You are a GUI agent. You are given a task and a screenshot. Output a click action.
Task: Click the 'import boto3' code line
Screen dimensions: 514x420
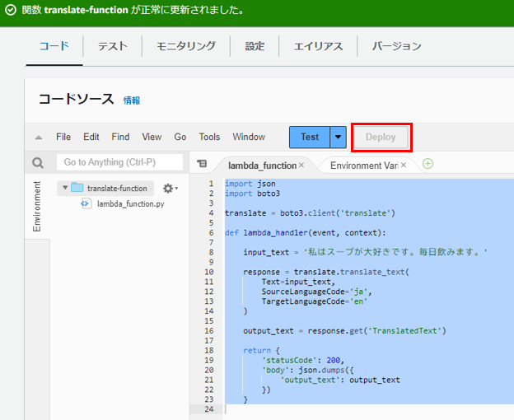tap(252, 194)
